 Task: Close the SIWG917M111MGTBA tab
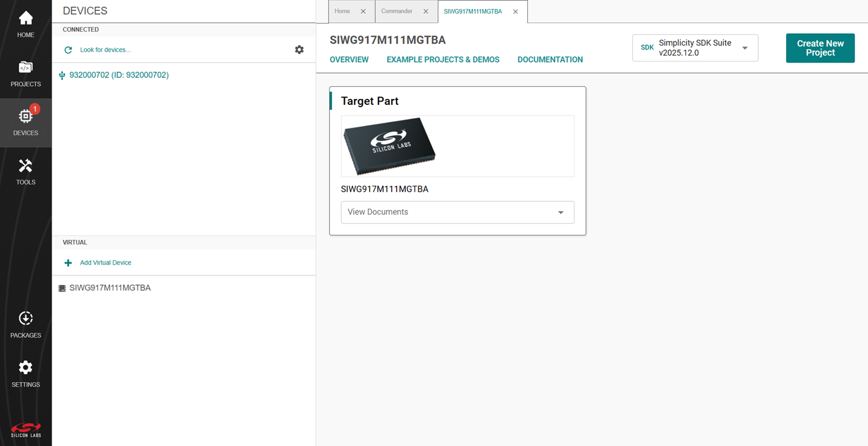(515, 11)
